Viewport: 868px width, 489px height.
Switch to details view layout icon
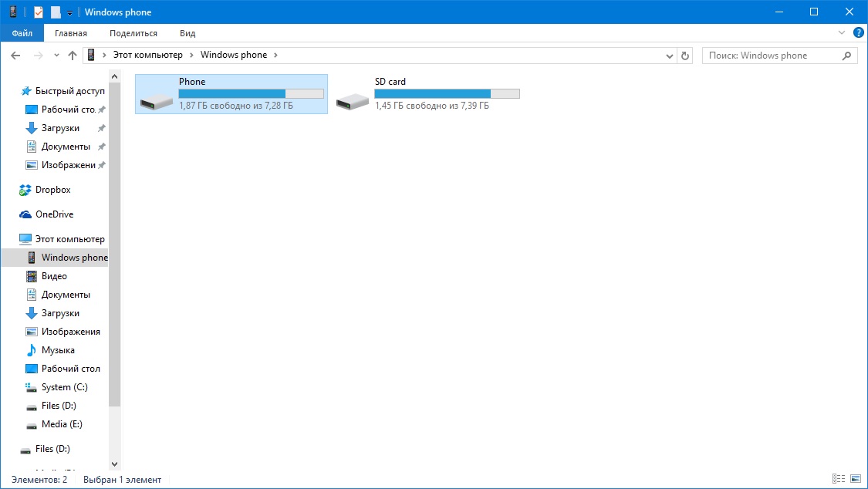coord(839,479)
